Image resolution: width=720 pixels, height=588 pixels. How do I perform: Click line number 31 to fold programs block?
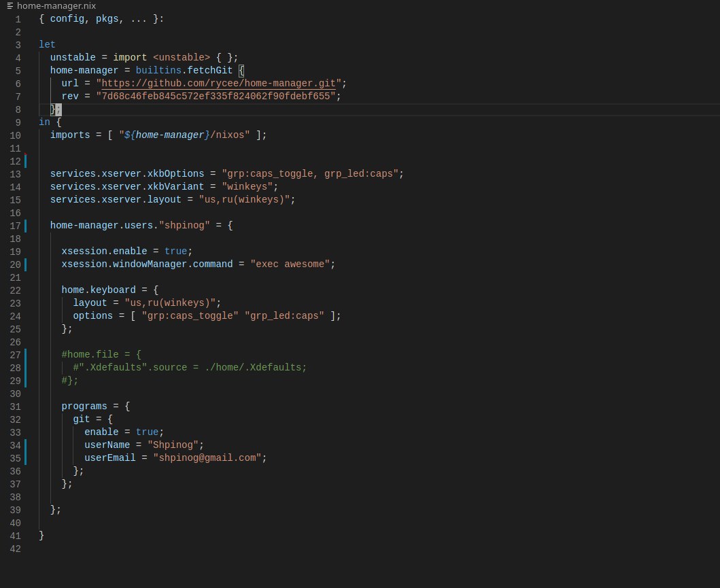coord(15,407)
